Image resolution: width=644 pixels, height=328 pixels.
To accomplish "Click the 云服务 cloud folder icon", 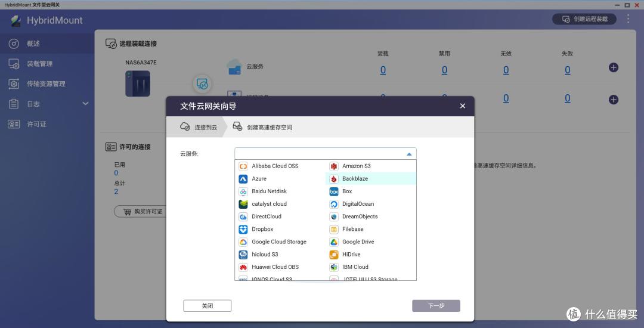I will (234, 67).
